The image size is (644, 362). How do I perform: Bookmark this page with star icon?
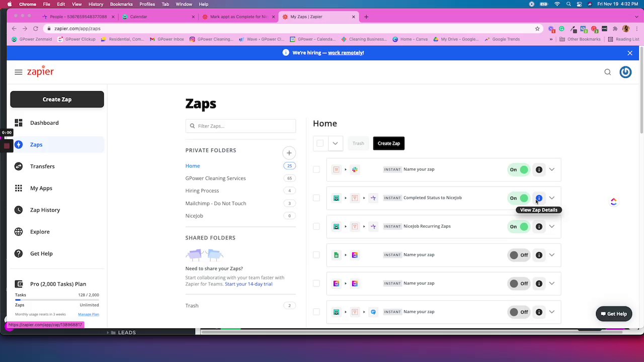click(537, 29)
